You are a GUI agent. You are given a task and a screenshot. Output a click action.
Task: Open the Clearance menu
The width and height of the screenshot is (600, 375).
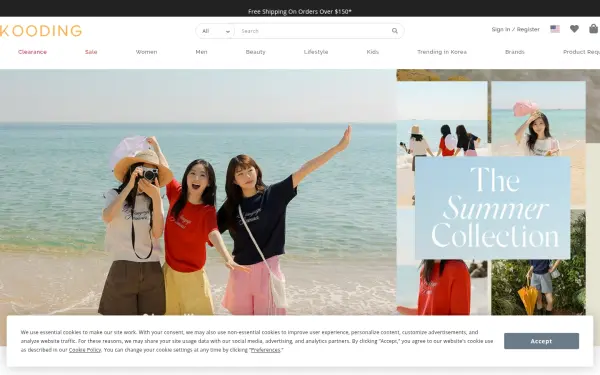(x=33, y=52)
